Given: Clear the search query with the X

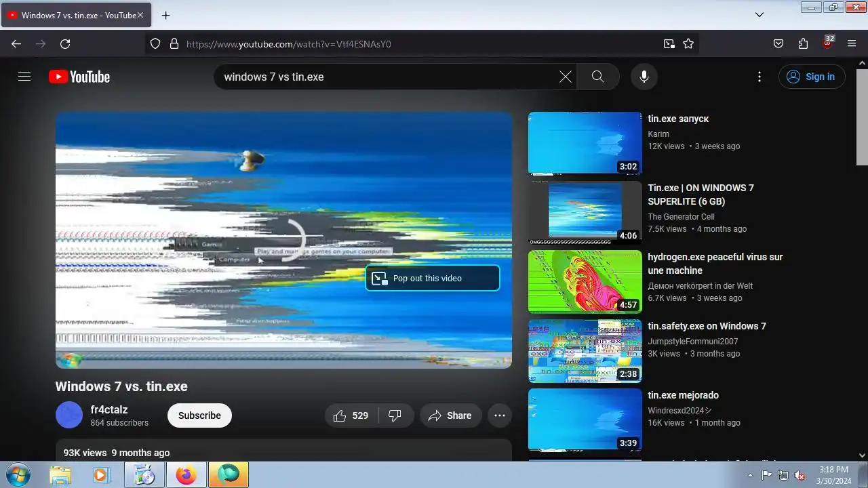Looking at the screenshot, I should (566, 77).
